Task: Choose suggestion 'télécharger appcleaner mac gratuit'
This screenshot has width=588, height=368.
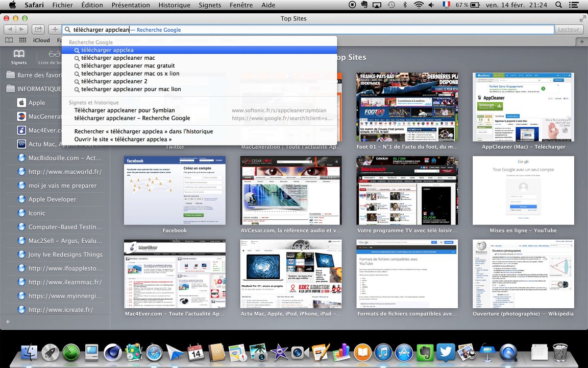Action: (199, 66)
